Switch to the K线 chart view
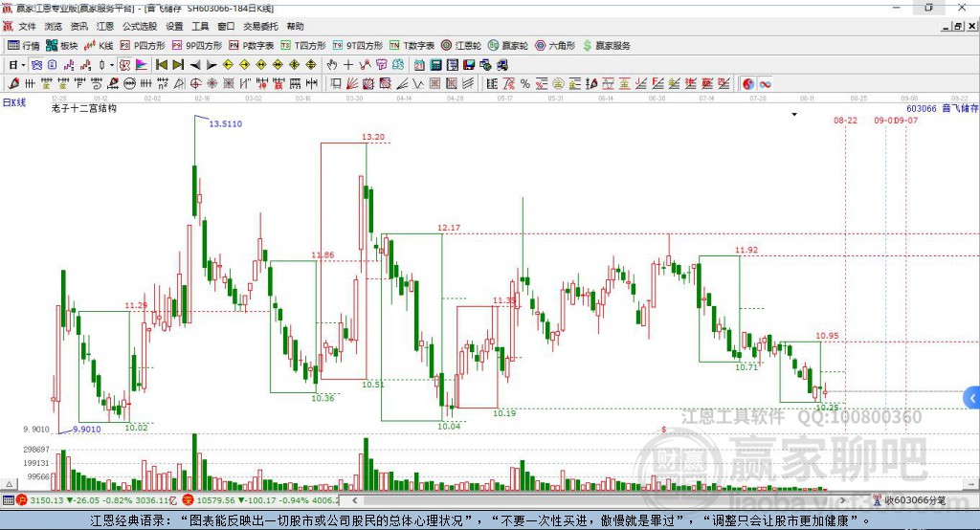980x530 pixels. (99, 46)
